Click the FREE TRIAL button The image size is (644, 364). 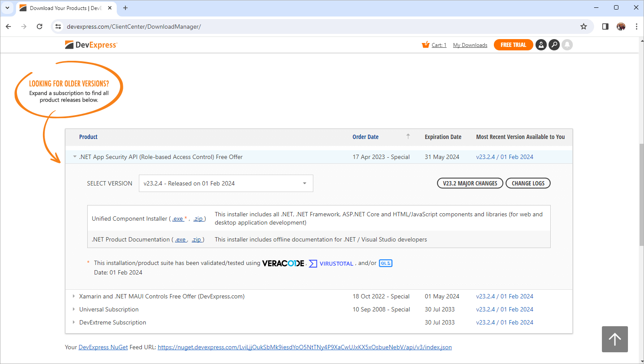pos(513,45)
